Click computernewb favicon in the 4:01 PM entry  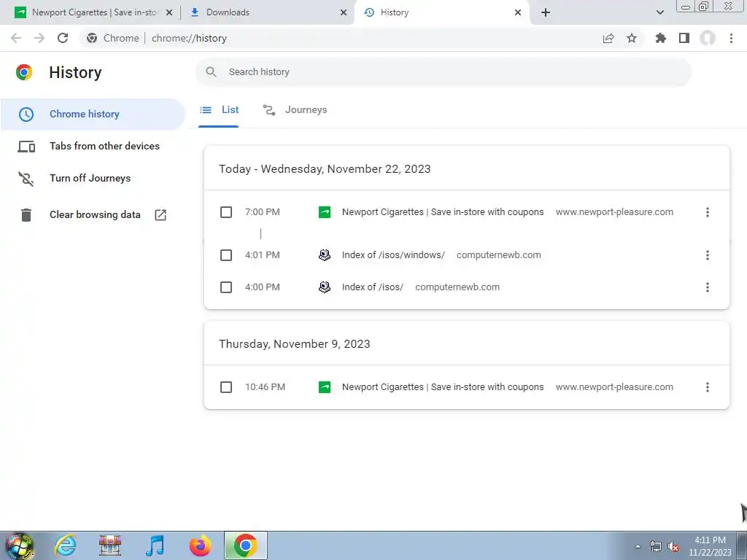coord(325,255)
